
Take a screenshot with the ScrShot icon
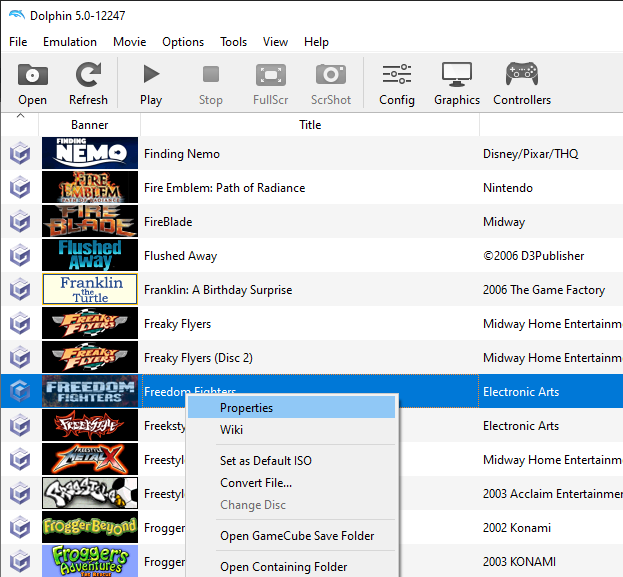(x=331, y=74)
